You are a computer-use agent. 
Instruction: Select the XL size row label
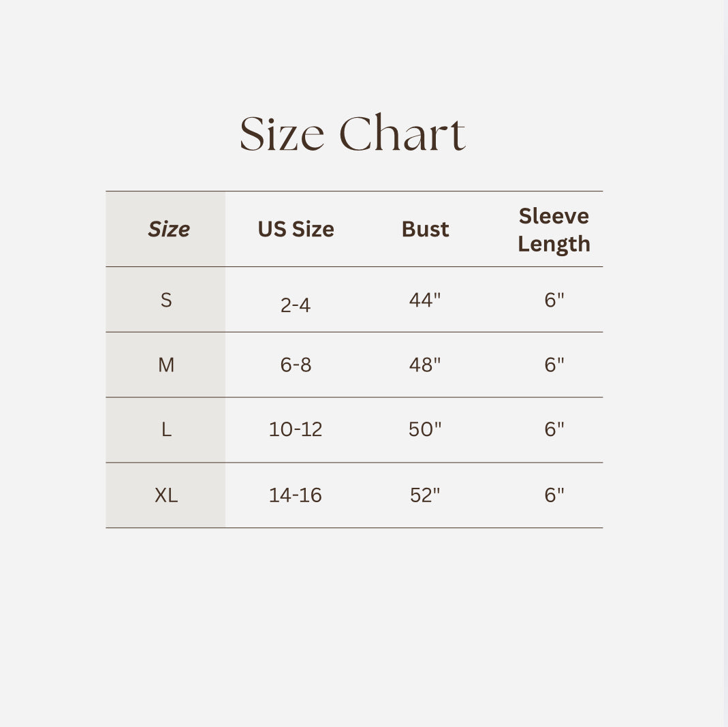click(166, 495)
